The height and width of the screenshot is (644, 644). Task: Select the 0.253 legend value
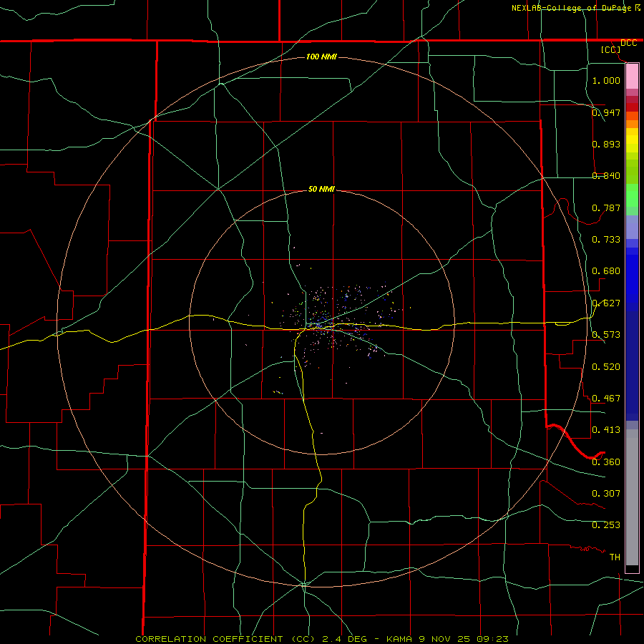click(606, 525)
